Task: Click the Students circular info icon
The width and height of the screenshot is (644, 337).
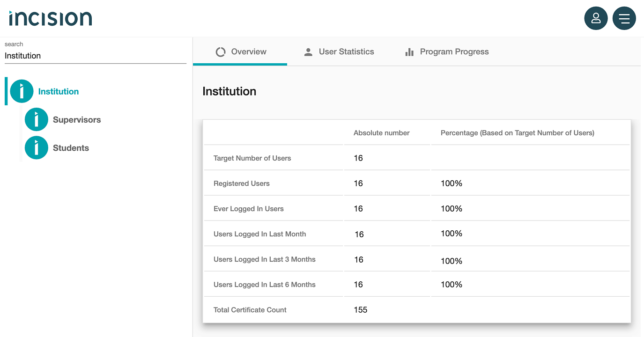Action: [37, 147]
